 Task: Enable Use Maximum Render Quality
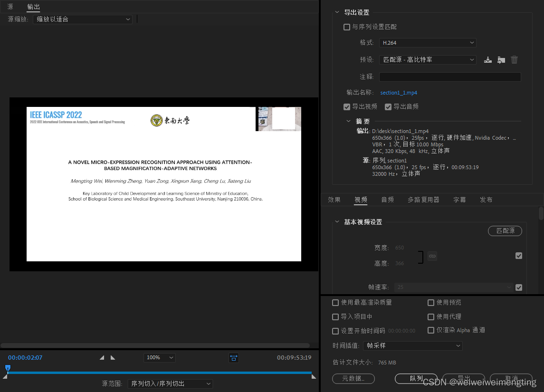tap(335, 303)
